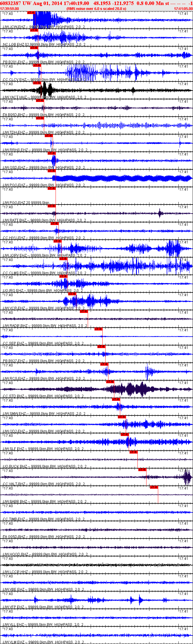Screen dimensions: 193x644
Task: Select the UO.BUCK.BHZ station label
Action: click(x=45, y=466)
